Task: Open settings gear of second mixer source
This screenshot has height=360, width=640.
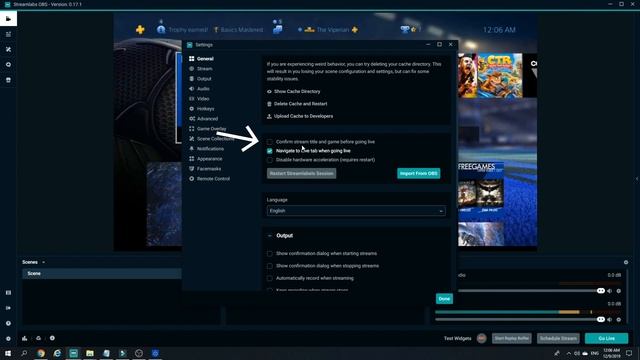Action: pos(619,320)
